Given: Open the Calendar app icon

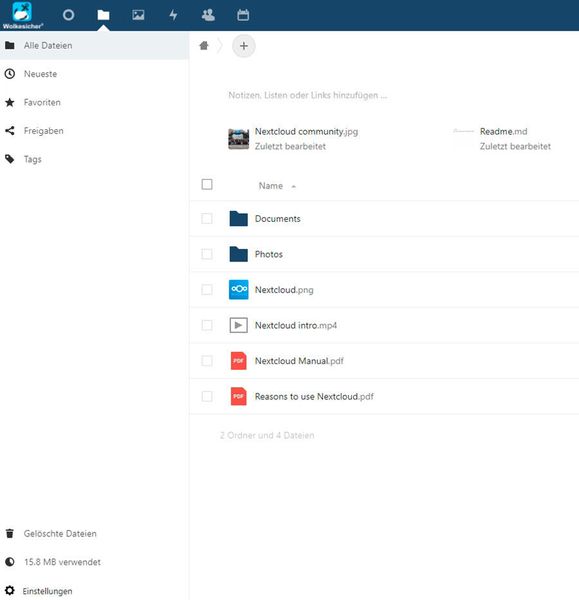Looking at the screenshot, I should 243,15.
